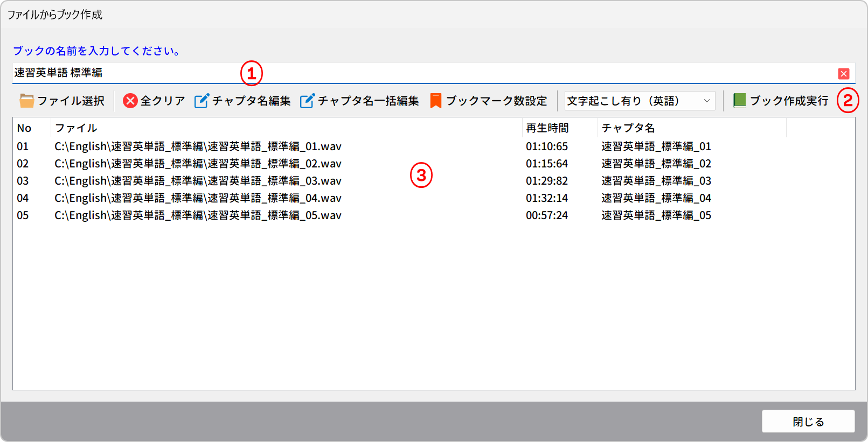Click duration value 00:57:24

[x=547, y=215]
